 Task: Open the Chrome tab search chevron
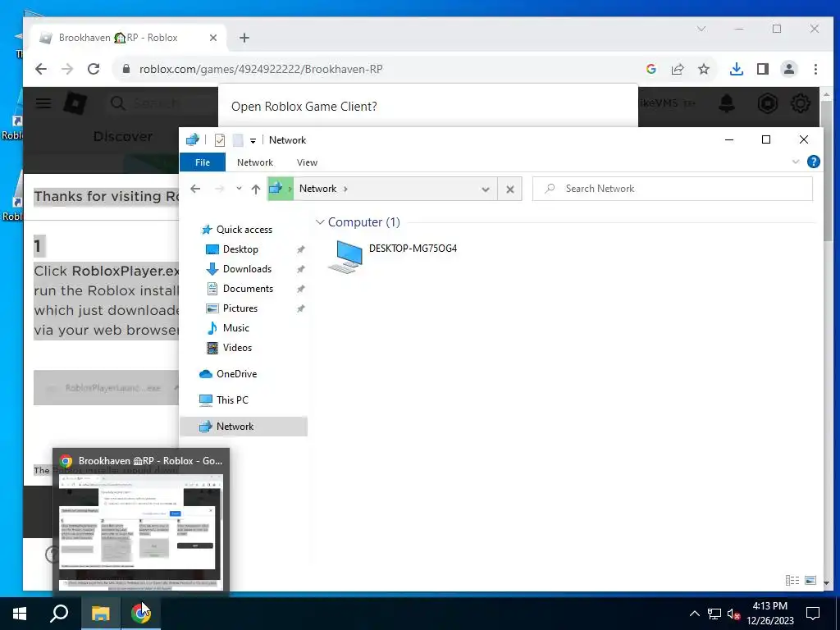[x=701, y=29]
